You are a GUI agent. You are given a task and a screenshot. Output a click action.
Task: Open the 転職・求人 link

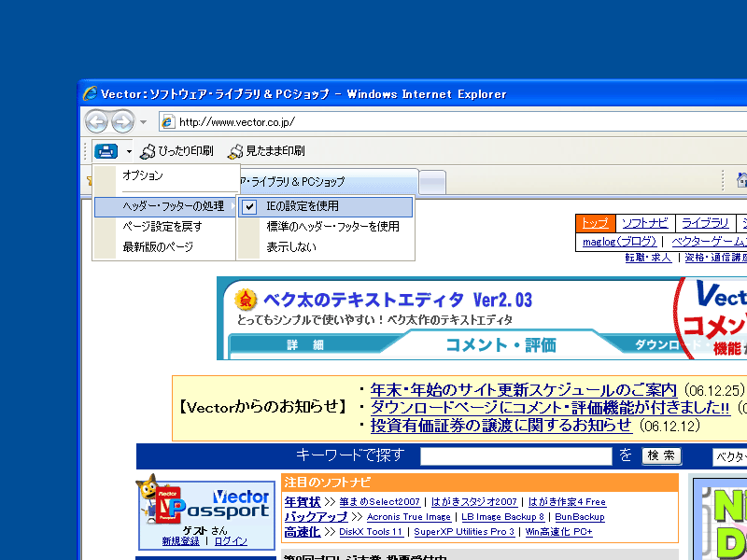648,258
